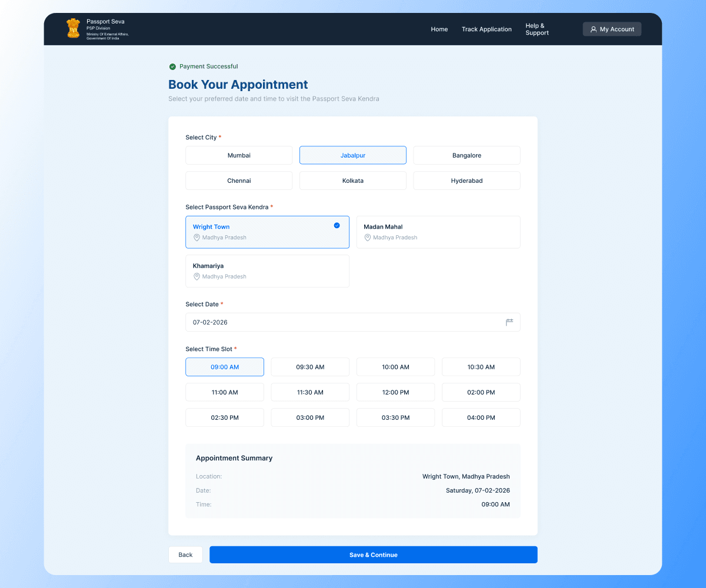
Task: Pick the 12:00 PM time slot
Action: tap(396, 392)
